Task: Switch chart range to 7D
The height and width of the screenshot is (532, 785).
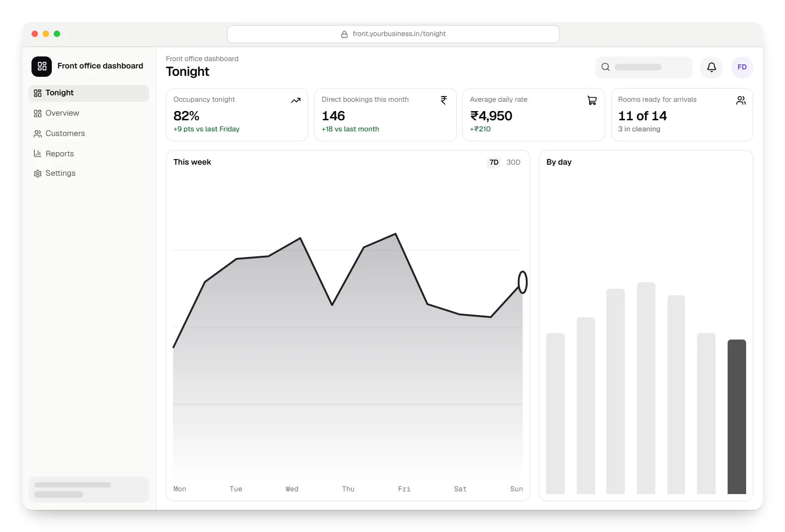Action: [x=494, y=162]
